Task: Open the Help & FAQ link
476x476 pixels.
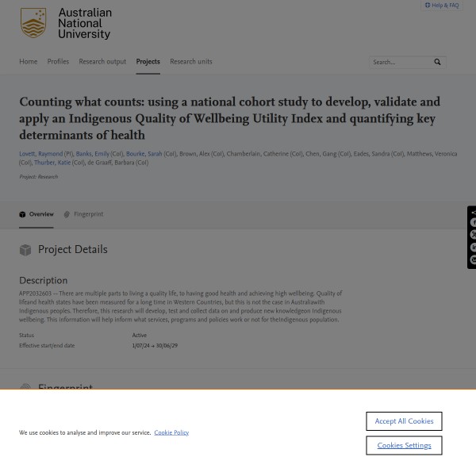Action: coord(442,5)
